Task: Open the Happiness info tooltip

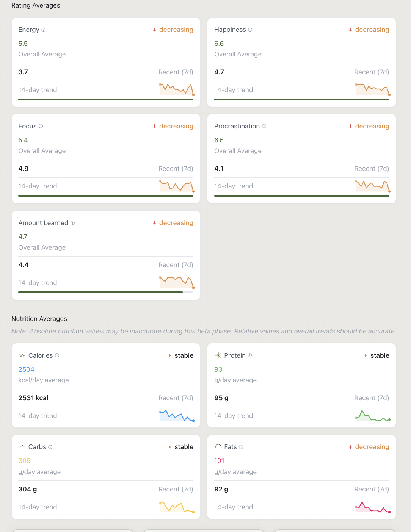Action: click(x=250, y=30)
